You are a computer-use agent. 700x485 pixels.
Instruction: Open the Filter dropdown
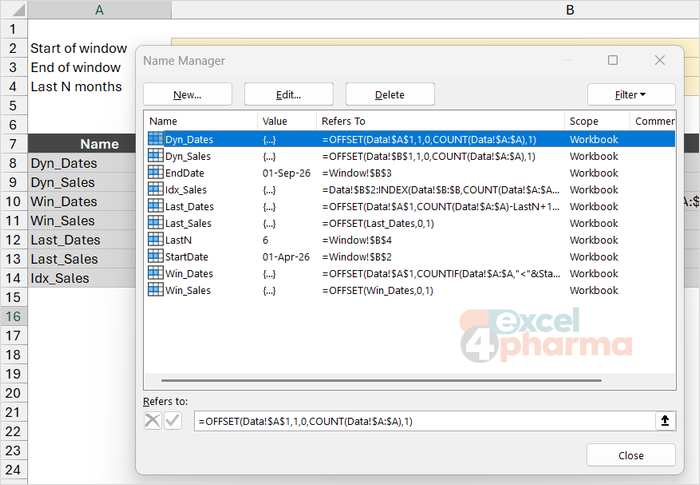pyautogui.click(x=631, y=95)
